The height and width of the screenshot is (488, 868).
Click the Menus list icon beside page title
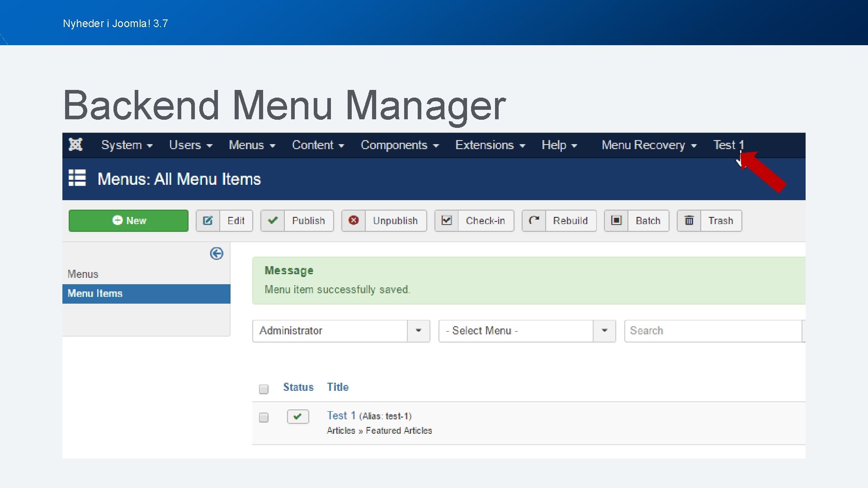[77, 178]
